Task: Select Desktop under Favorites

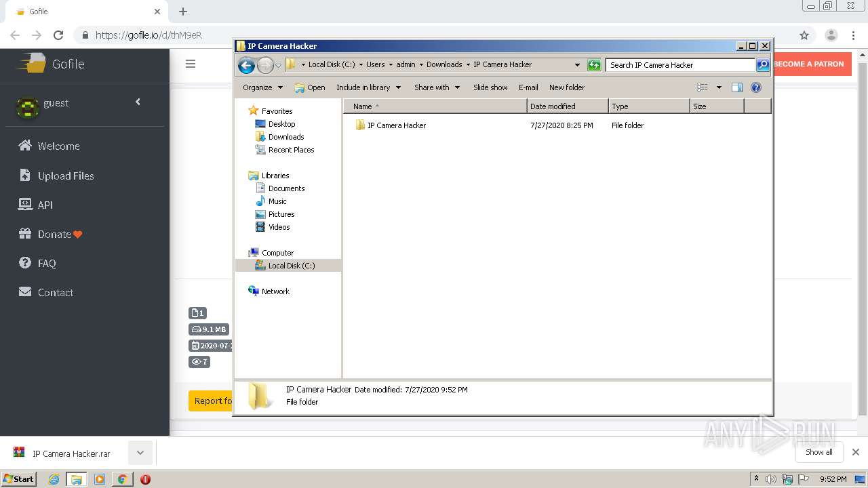Action: 275,124
